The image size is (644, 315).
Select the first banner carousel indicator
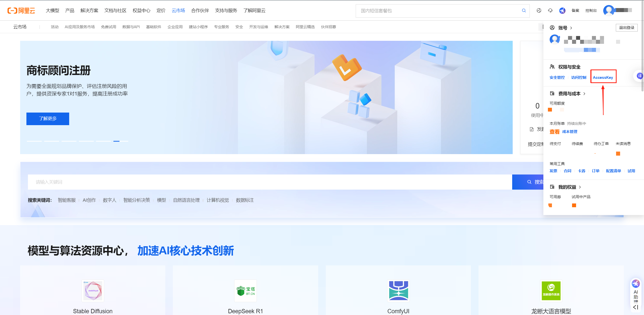[34, 141]
